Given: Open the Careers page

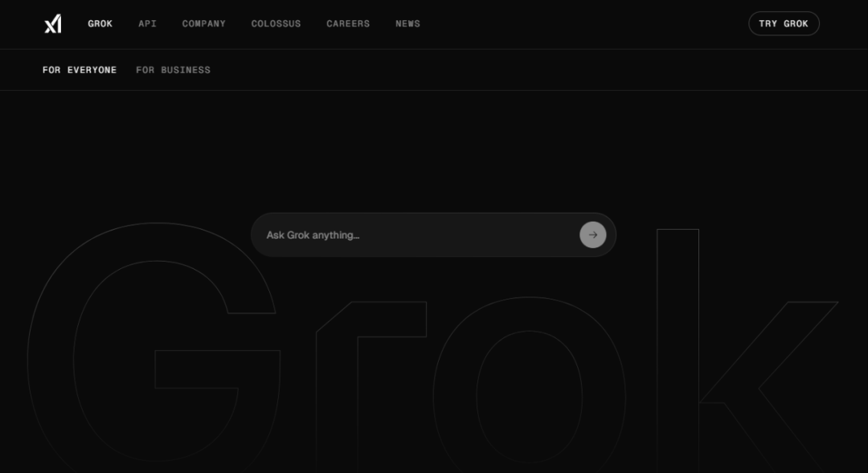Looking at the screenshot, I should tap(348, 24).
